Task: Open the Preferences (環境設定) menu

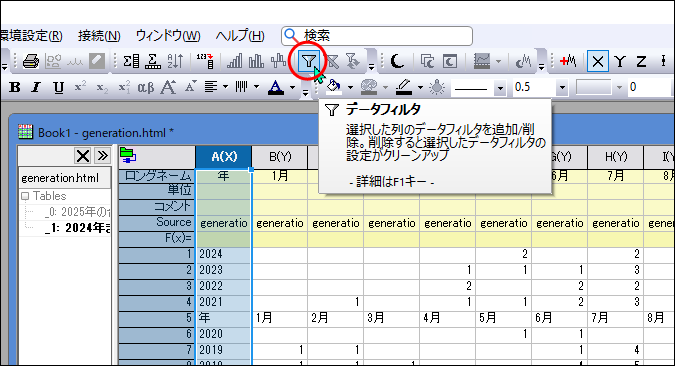Action: point(31,36)
